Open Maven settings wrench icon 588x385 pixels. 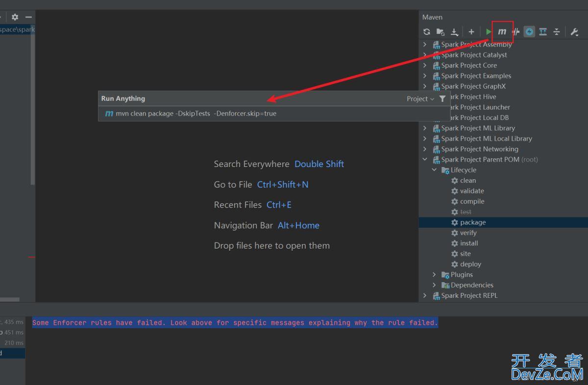[x=575, y=32]
